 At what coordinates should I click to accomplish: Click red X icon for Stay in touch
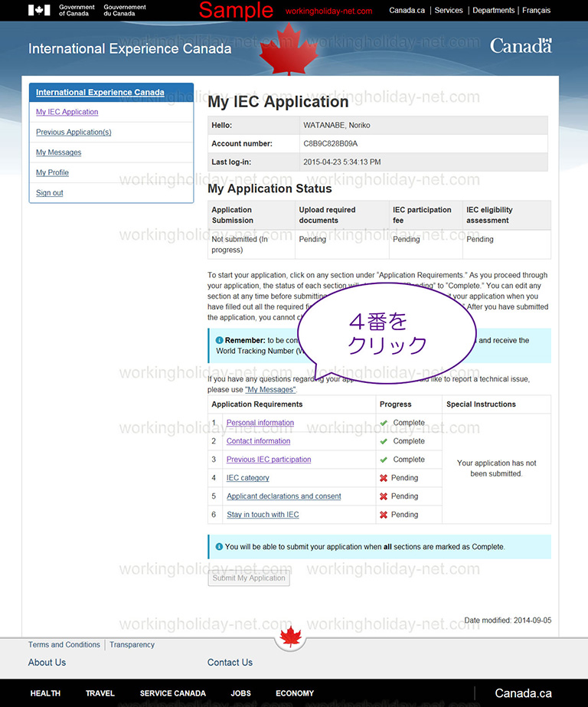pyautogui.click(x=384, y=515)
